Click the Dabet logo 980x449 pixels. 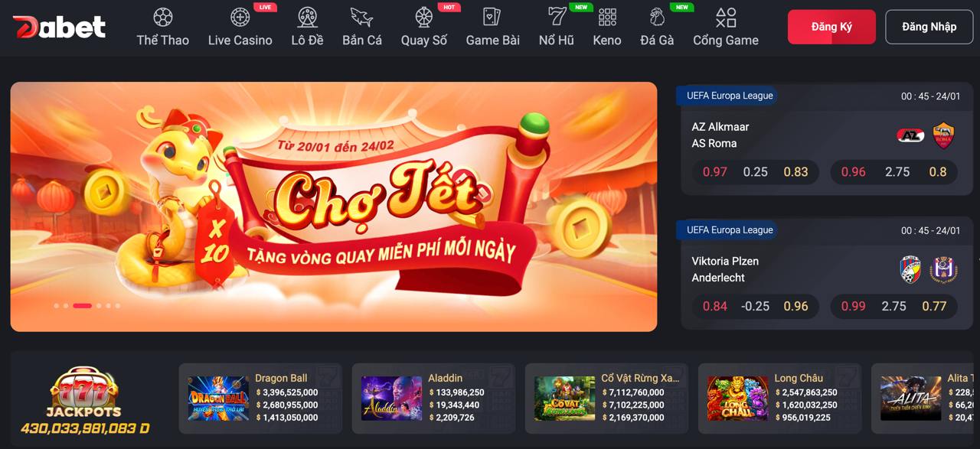click(x=59, y=27)
